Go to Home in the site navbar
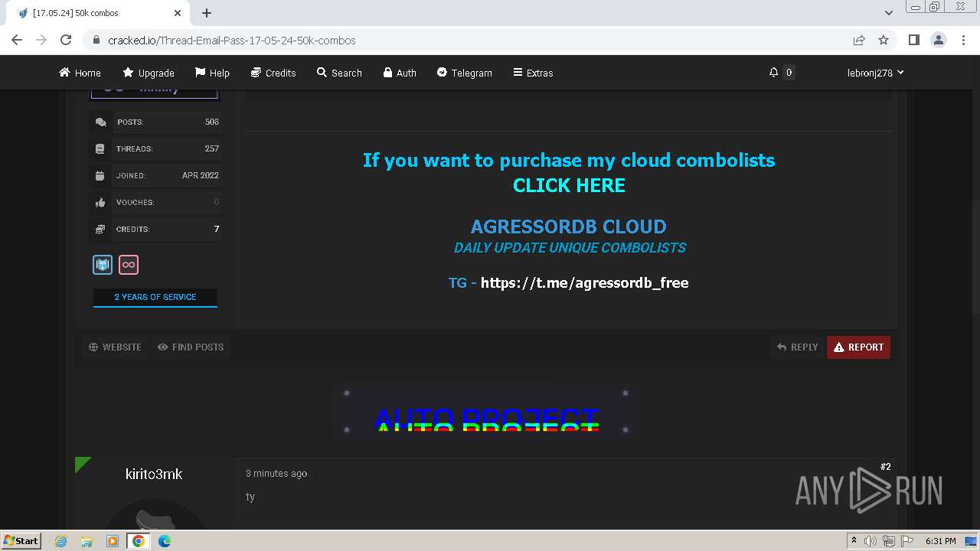The height and width of the screenshot is (551, 980). click(80, 73)
